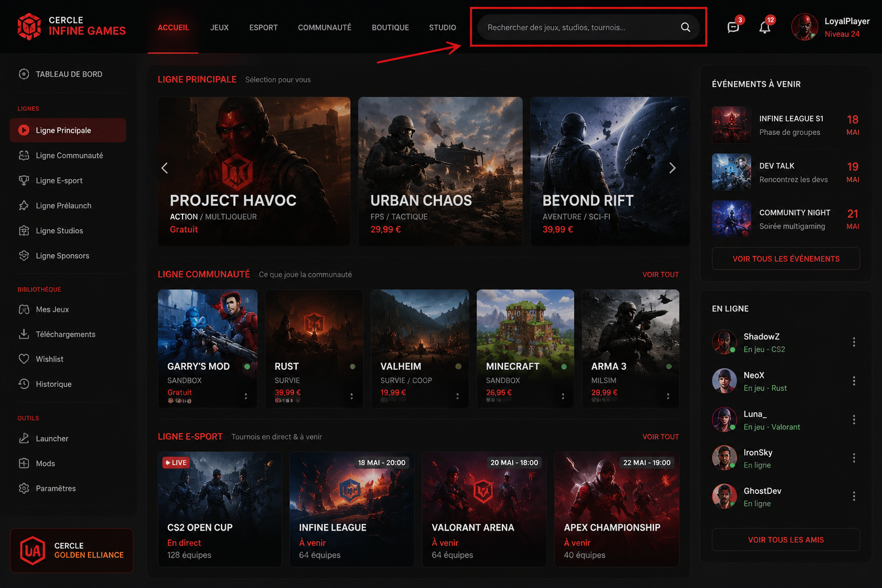
Task: Click the search magnifier icon
Action: pos(686,27)
